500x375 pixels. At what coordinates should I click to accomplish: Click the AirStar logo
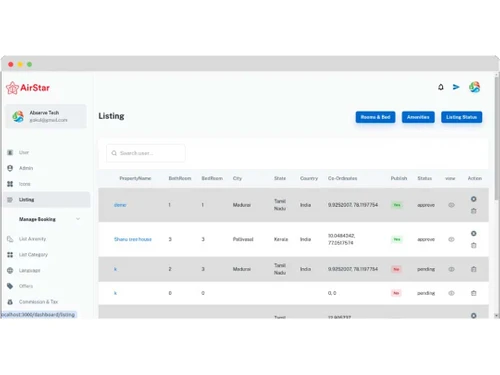click(x=28, y=88)
